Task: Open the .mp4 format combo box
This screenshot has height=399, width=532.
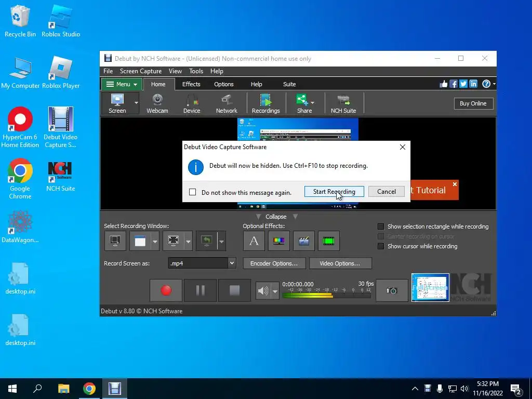Action: coord(202,263)
